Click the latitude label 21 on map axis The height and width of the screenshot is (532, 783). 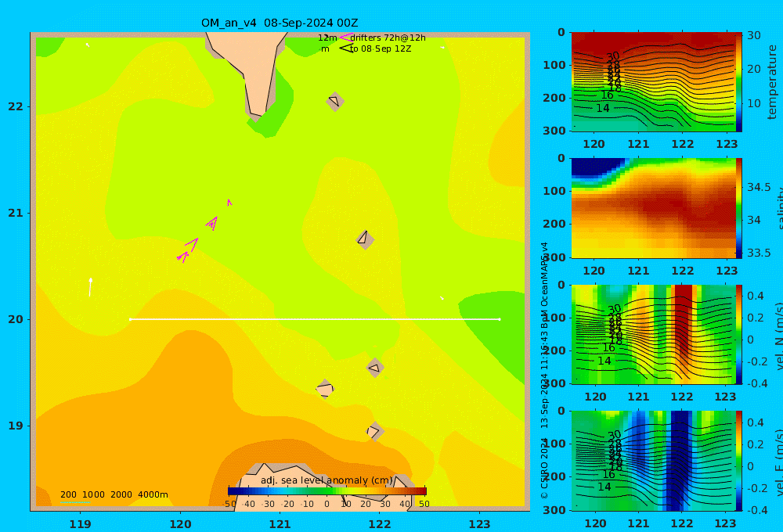click(x=16, y=213)
